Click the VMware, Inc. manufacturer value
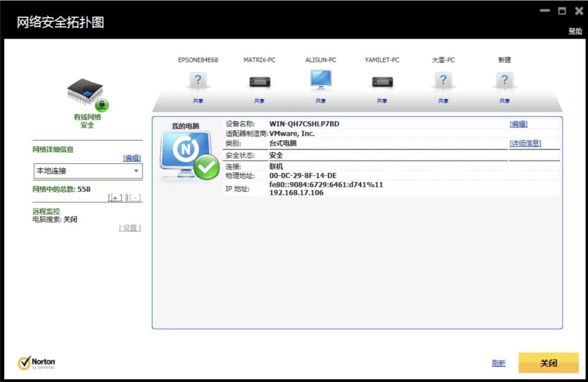Image resolution: width=588 pixels, height=382 pixels. (292, 134)
